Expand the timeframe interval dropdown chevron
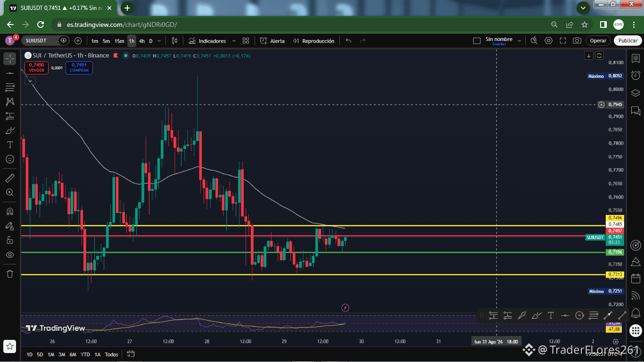This screenshot has width=644, height=362. pos(159,41)
